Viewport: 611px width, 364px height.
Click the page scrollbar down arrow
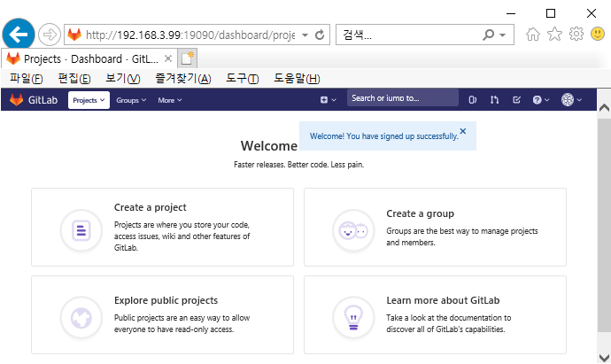pyautogui.click(x=604, y=358)
